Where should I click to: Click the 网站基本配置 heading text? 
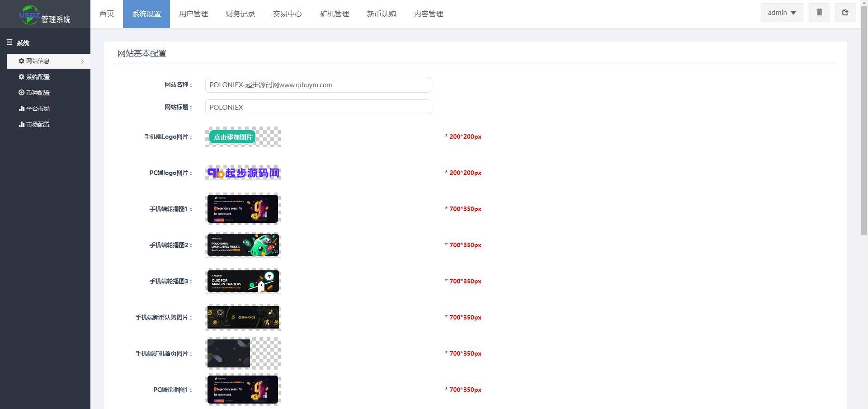click(x=142, y=53)
